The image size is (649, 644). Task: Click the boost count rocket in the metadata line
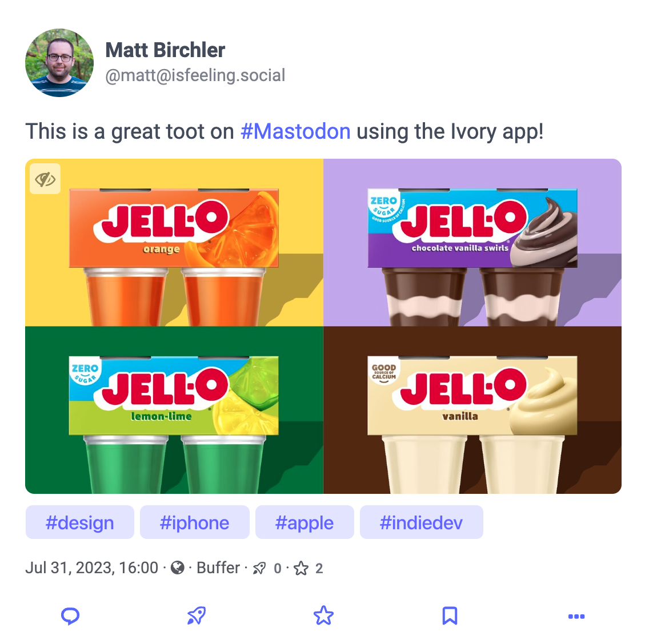(259, 568)
